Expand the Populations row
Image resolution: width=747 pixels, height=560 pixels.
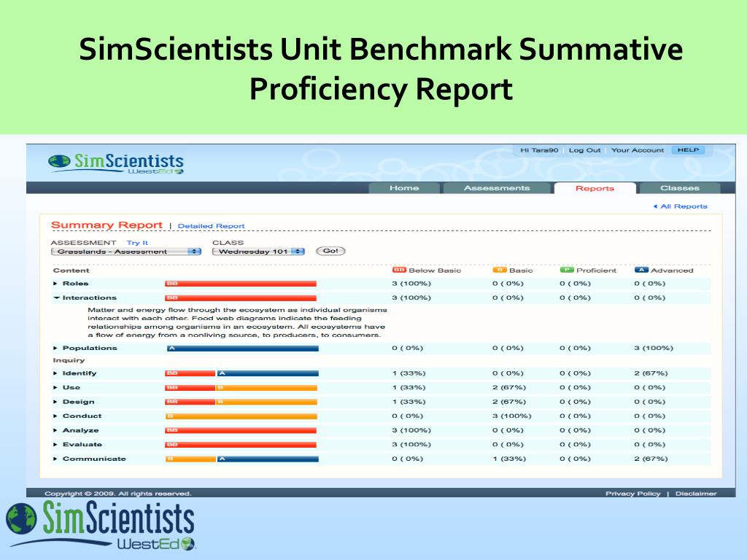55,348
